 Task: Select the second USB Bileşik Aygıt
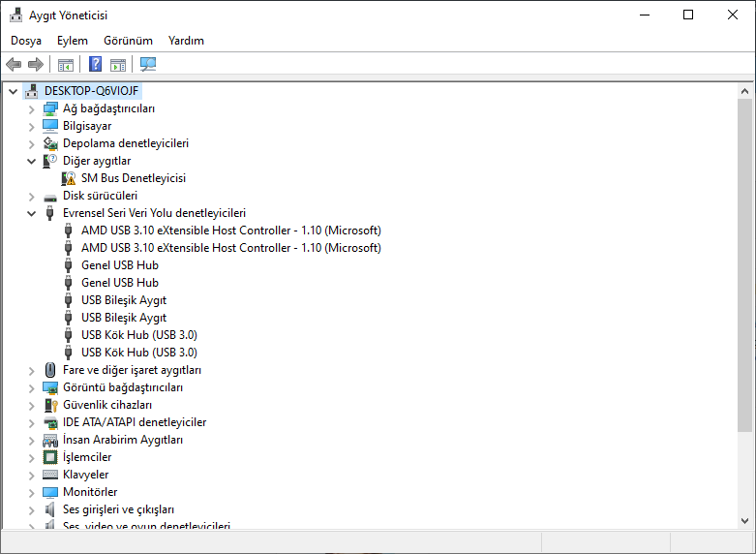click(124, 318)
